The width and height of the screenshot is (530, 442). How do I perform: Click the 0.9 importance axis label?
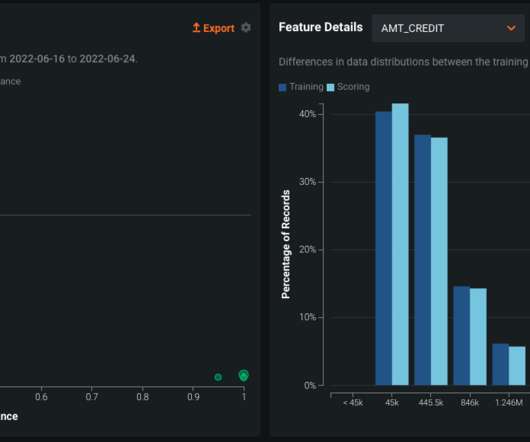tap(193, 397)
